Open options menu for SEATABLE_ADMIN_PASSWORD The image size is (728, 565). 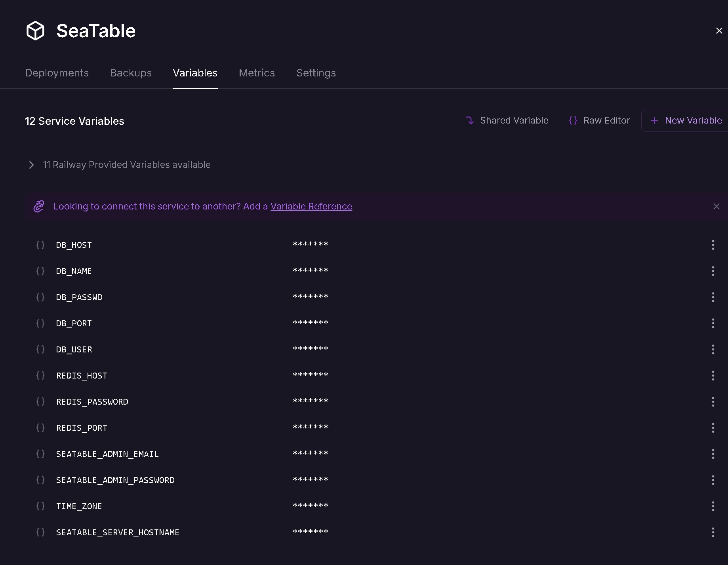click(713, 480)
